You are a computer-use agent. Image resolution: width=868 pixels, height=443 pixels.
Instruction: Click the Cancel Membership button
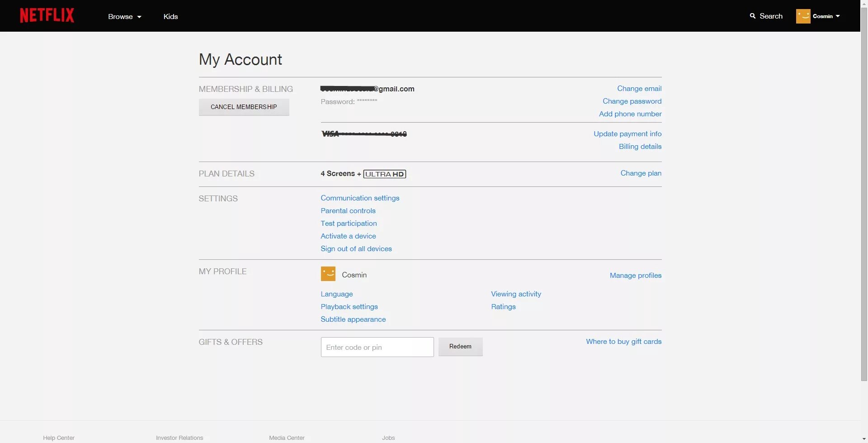(244, 107)
